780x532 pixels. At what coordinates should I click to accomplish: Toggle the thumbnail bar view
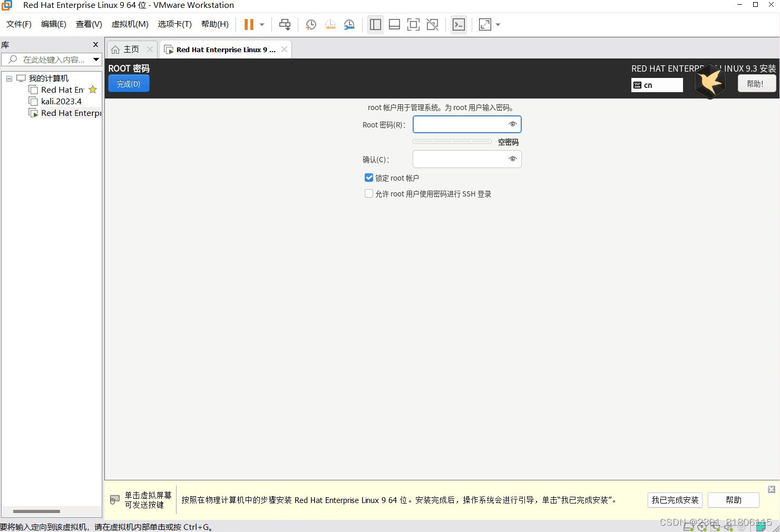394,24
